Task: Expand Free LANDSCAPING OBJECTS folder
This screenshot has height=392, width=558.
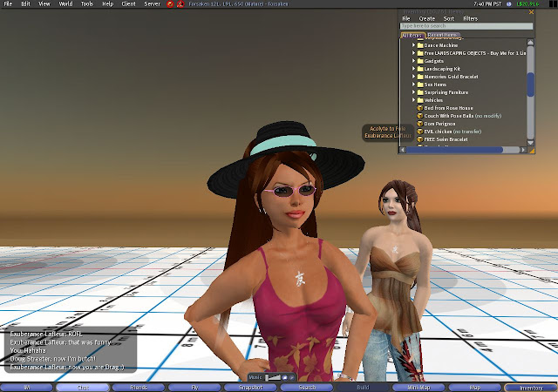Action: coord(413,53)
